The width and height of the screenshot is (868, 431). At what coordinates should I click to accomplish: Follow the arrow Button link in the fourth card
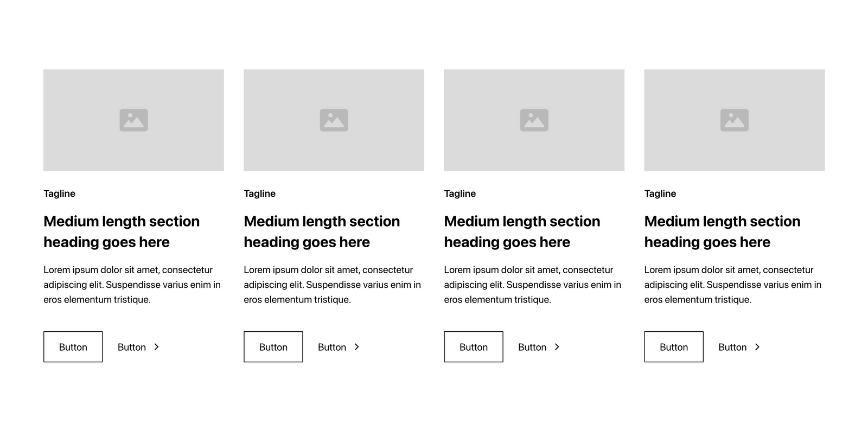point(739,347)
